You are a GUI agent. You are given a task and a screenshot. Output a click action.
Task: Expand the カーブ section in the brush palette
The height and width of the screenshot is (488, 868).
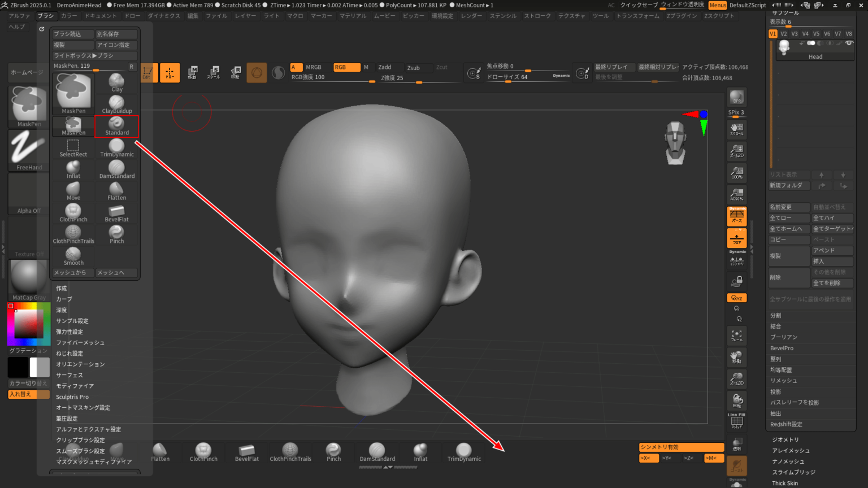[63, 299]
